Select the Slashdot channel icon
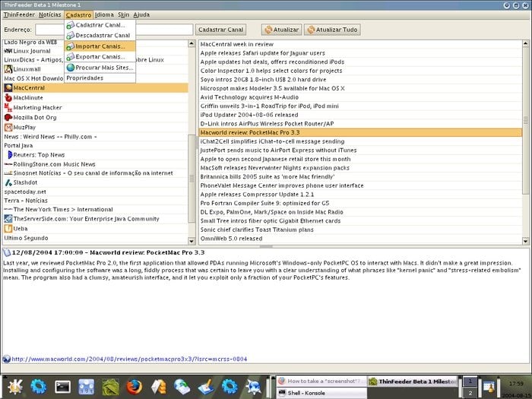532x399 pixels. pyautogui.click(x=8, y=182)
